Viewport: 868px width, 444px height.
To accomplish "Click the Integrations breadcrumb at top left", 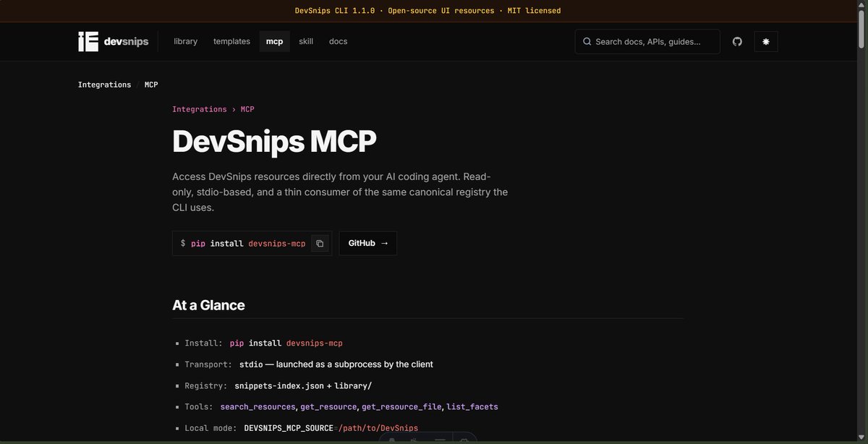I will (104, 85).
